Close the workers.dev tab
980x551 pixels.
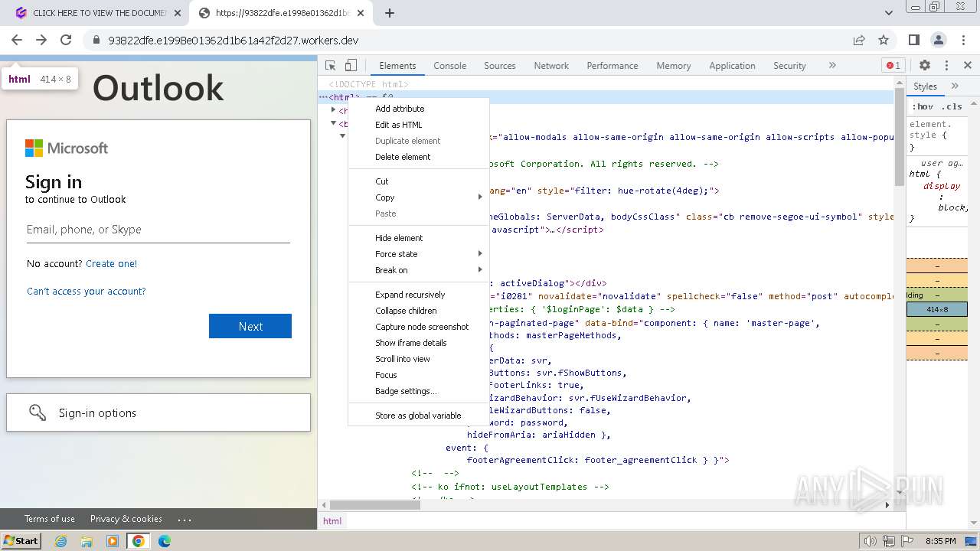361,13
